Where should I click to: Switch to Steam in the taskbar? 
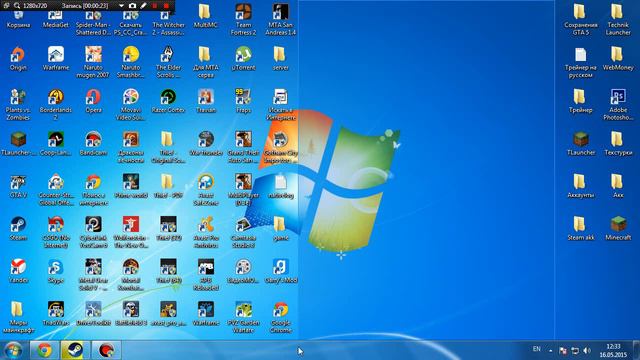pos(75,350)
